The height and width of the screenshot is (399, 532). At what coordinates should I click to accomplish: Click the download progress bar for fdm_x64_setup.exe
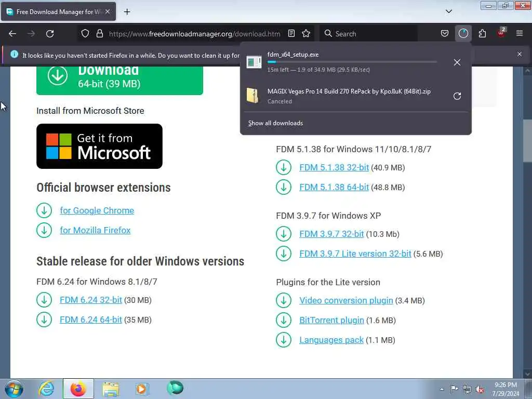click(352, 62)
